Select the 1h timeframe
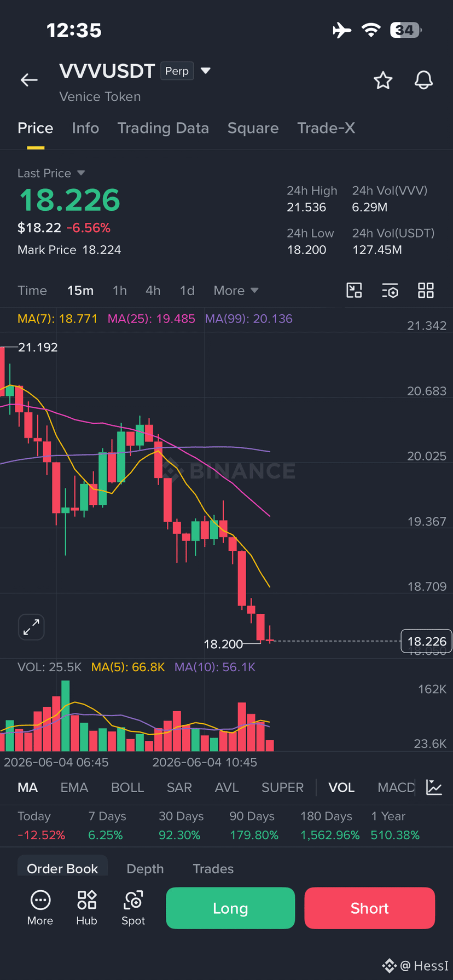 click(x=120, y=291)
